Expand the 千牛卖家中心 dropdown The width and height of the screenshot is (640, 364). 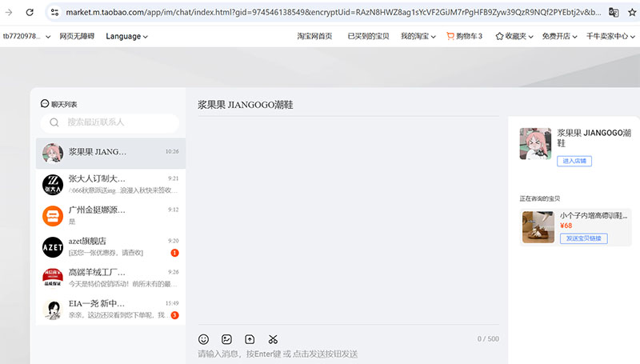click(610, 36)
